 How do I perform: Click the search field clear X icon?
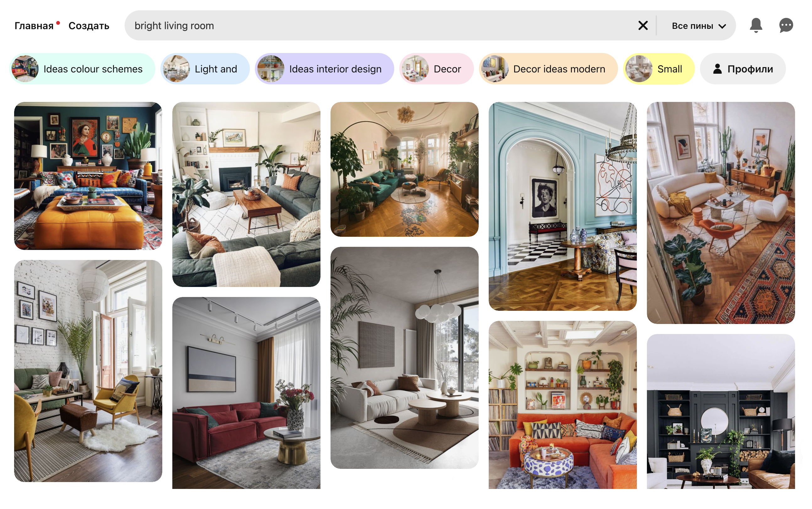(643, 25)
